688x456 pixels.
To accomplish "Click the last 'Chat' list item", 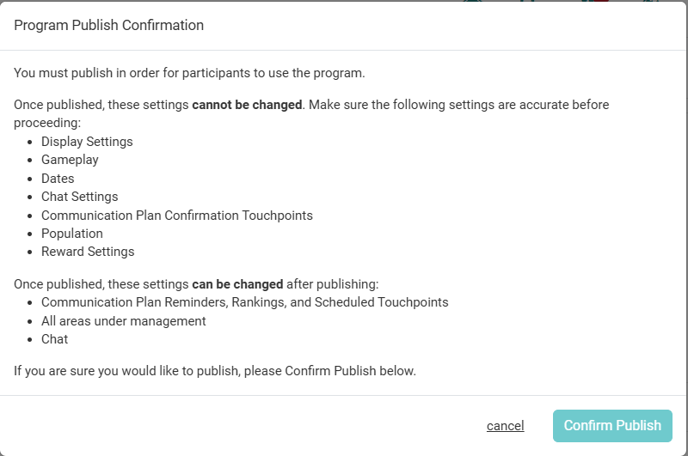I will click(55, 339).
